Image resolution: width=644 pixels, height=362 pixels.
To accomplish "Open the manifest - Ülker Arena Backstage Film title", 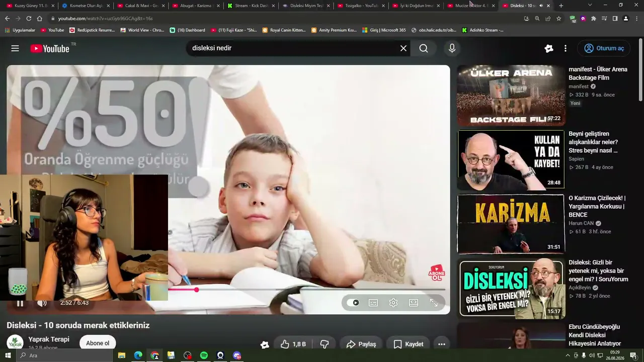I will 598,73.
